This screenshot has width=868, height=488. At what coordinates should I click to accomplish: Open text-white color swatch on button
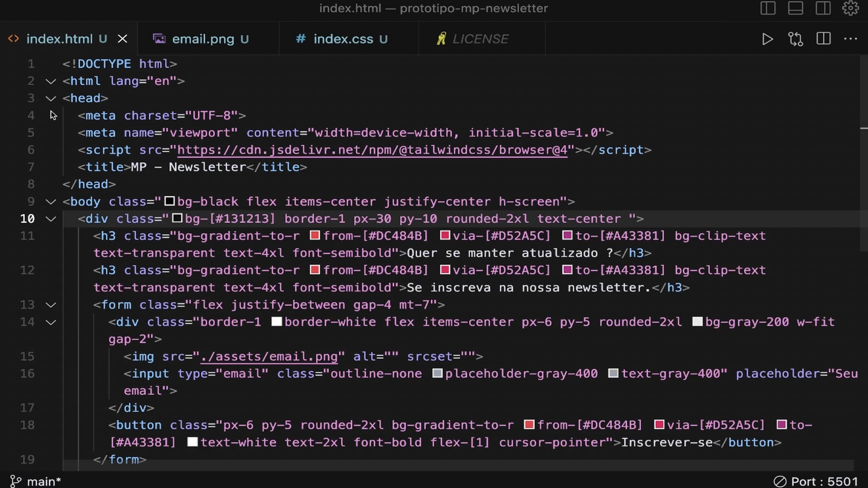point(193,442)
